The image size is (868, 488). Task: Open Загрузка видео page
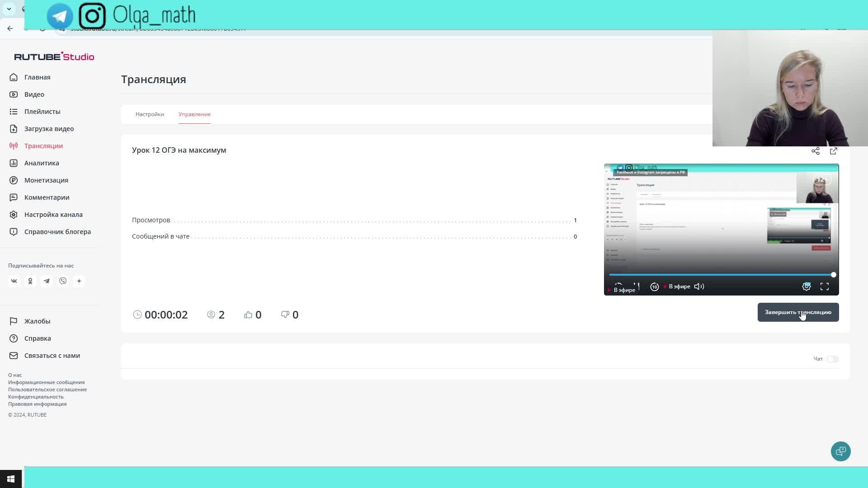coord(49,129)
